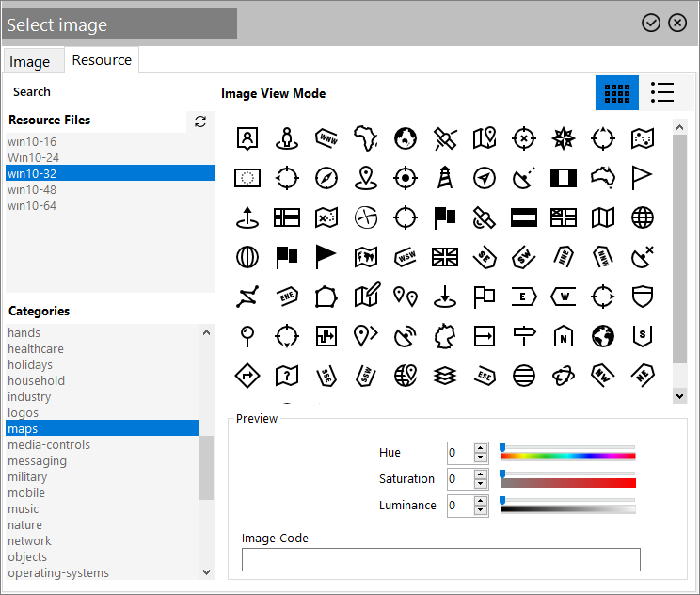Select the Win10-24 resource file

pos(110,157)
